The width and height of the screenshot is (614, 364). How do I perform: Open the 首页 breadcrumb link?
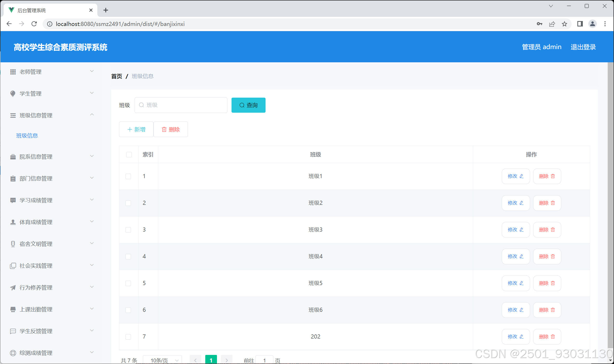116,76
